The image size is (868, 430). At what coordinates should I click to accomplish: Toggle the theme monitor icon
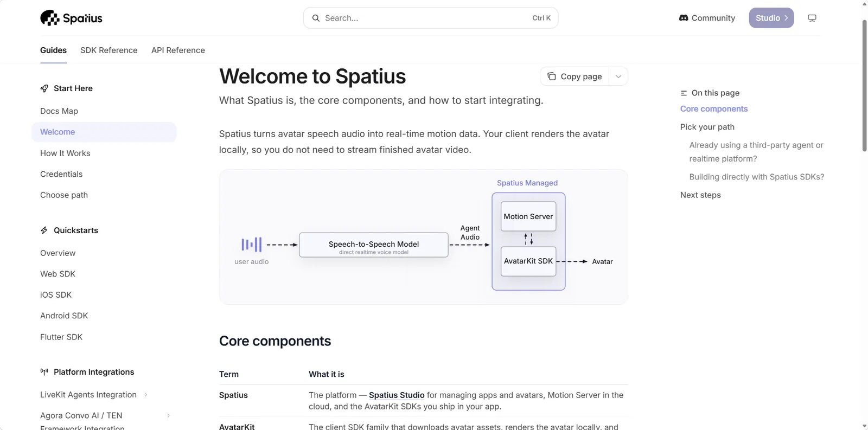point(812,18)
